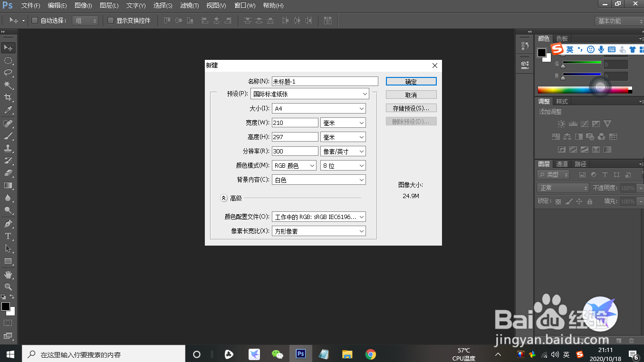The height and width of the screenshot is (362, 644).
Task: Click the Screen Mode icon
Action: (x=8, y=336)
